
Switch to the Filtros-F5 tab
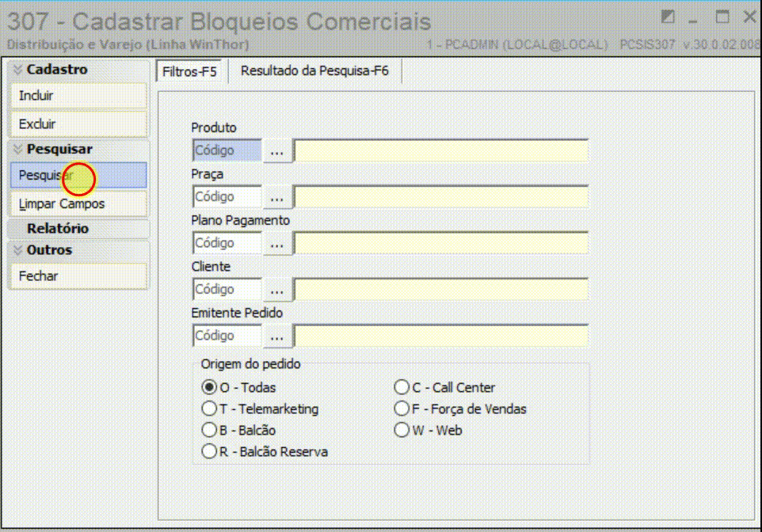[x=189, y=71]
